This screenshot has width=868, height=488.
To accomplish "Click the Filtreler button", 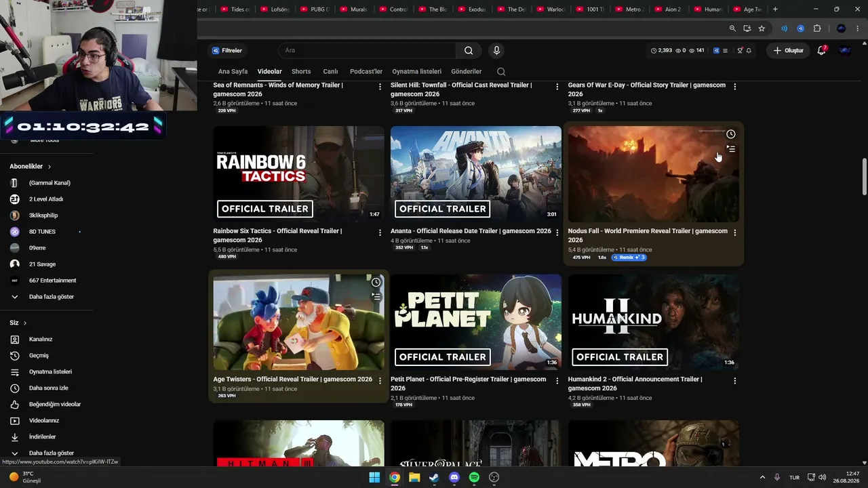I will click(227, 51).
